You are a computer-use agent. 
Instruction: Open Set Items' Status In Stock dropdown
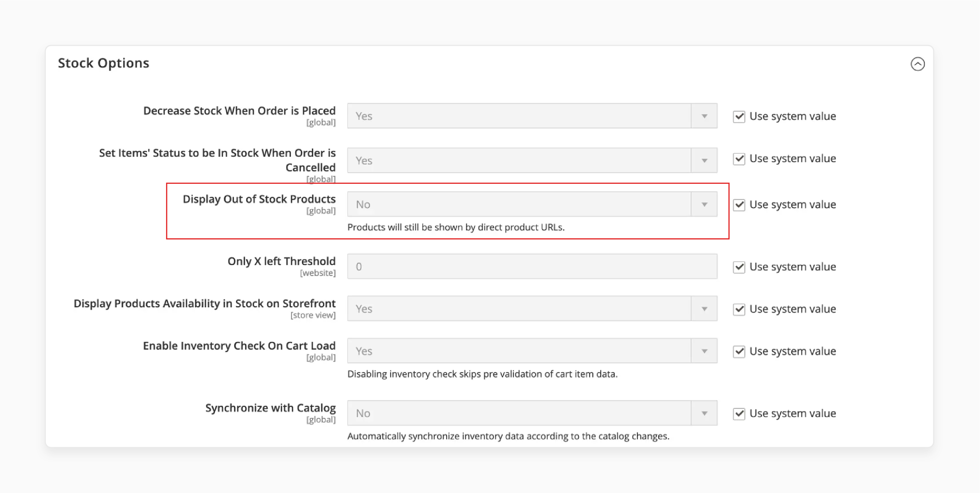532,160
